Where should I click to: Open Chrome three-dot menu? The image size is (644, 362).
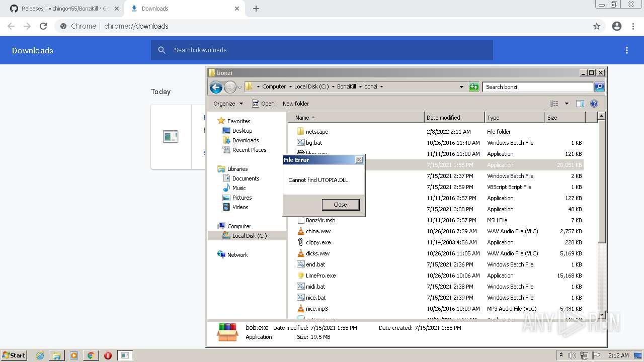(633, 26)
